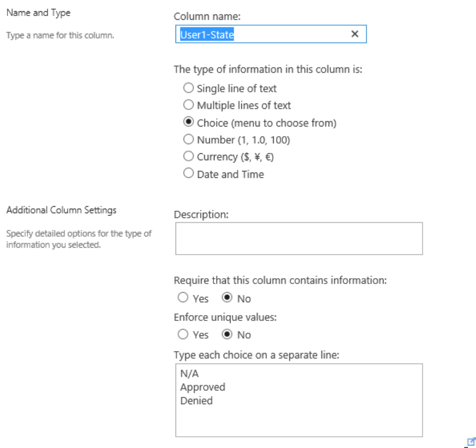Place the cursor on the Approved choice line
Image resolution: width=476 pixels, height=448 pixels.
pos(203,387)
